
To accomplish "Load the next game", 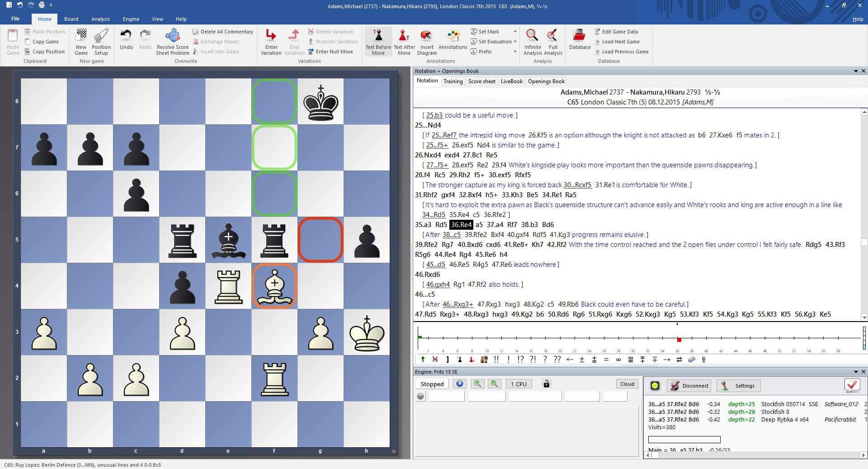I will (x=620, y=41).
